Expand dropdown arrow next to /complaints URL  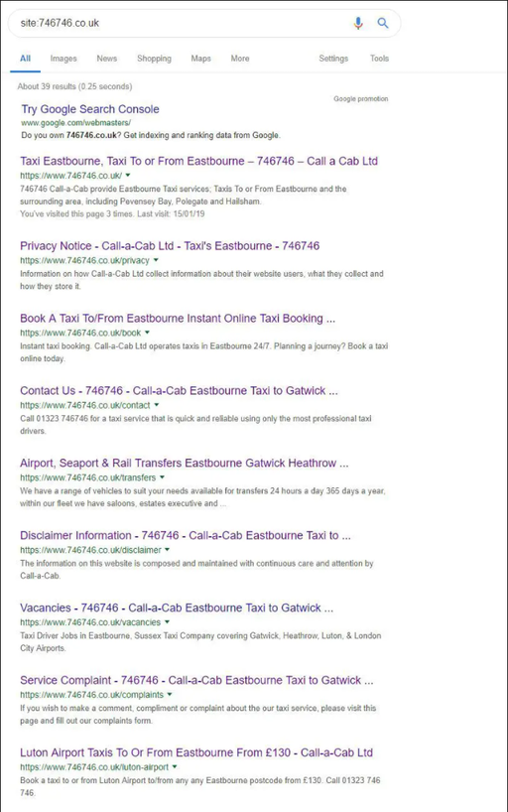pyautogui.click(x=170, y=695)
